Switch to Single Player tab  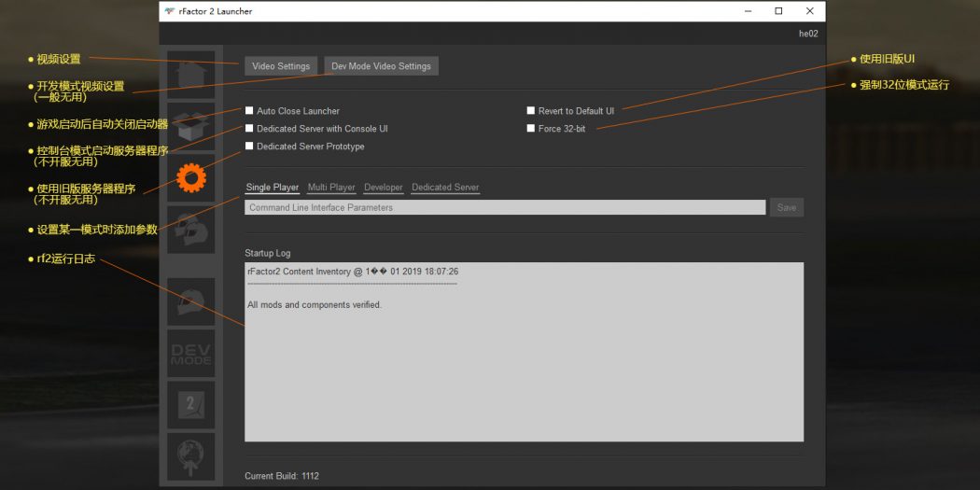coord(272,188)
